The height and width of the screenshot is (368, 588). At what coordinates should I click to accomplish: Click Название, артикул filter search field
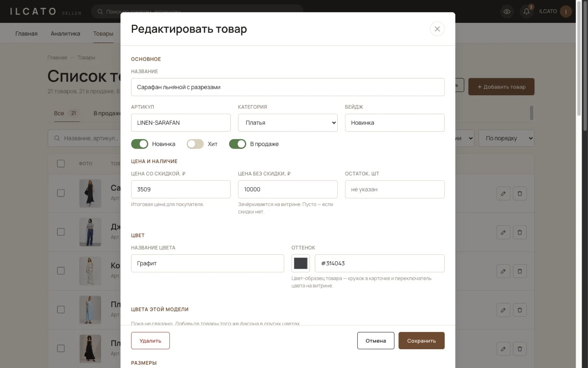(85, 138)
